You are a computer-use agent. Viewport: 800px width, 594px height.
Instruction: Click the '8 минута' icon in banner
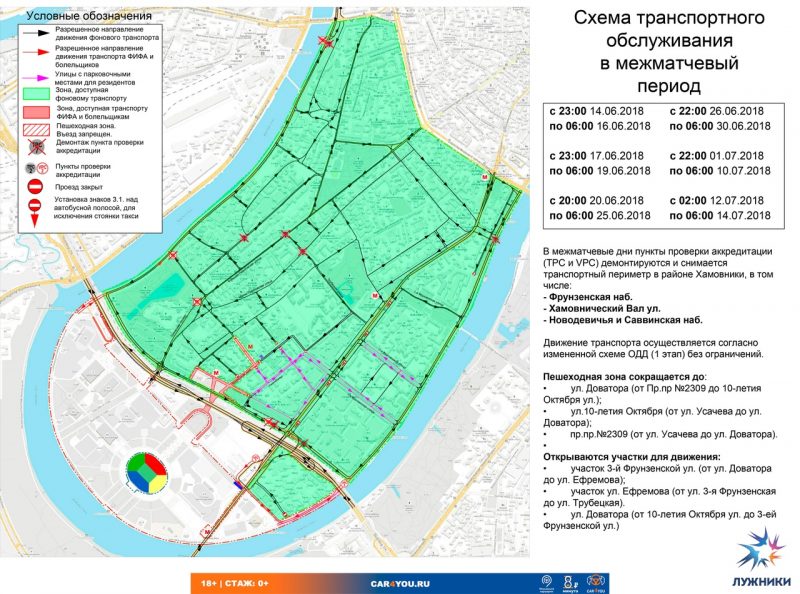570,583
